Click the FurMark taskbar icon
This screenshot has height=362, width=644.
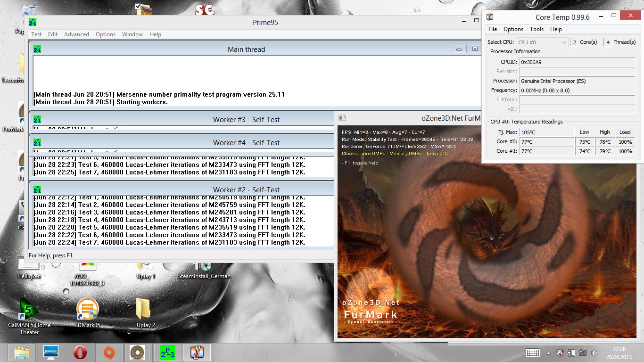coord(139,353)
